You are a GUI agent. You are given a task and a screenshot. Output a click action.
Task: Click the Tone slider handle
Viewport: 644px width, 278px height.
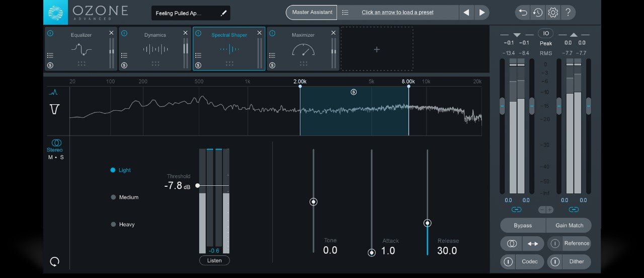click(x=313, y=202)
